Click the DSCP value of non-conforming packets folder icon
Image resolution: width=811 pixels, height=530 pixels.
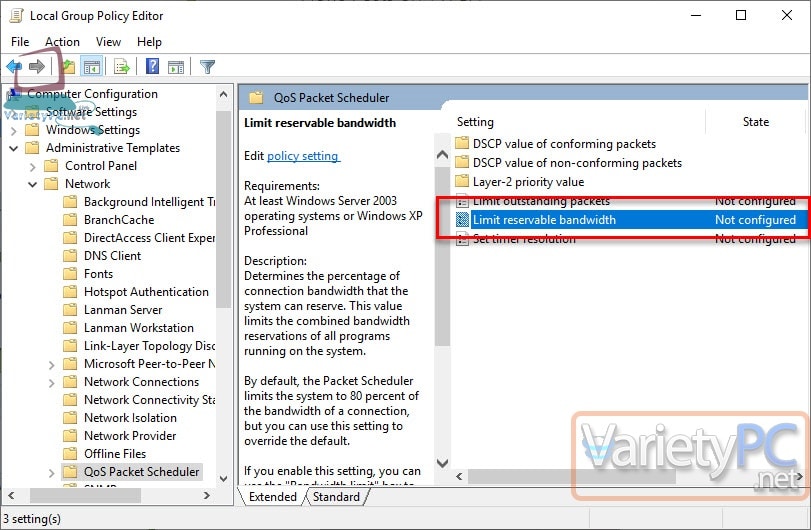tap(462, 162)
